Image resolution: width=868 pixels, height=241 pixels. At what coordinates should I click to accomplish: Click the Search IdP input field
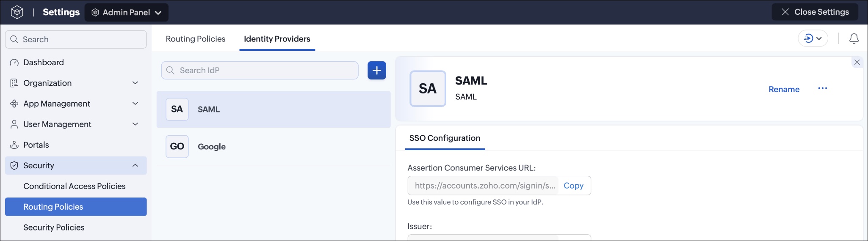click(x=260, y=70)
